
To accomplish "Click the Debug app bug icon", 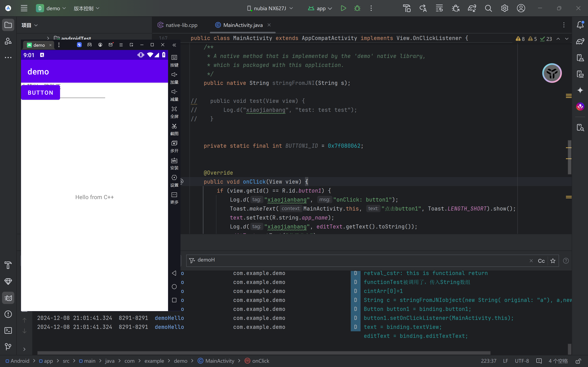I will [x=357, y=8].
